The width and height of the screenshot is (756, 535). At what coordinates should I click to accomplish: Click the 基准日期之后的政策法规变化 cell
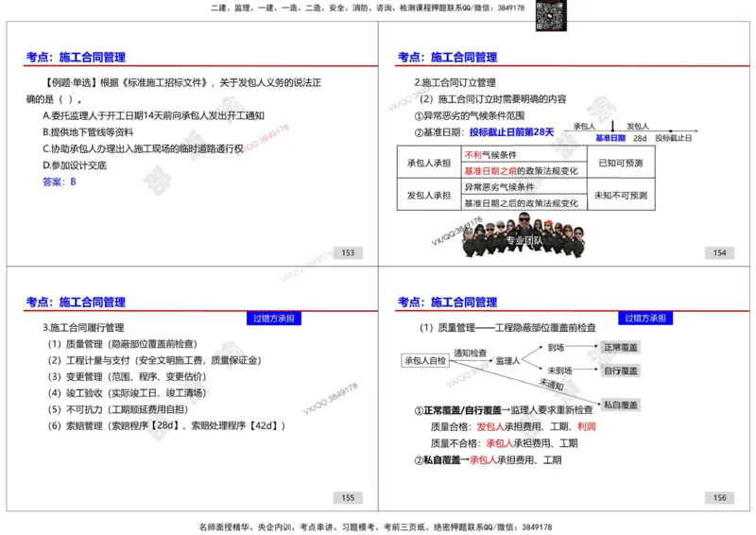(x=524, y=202)
